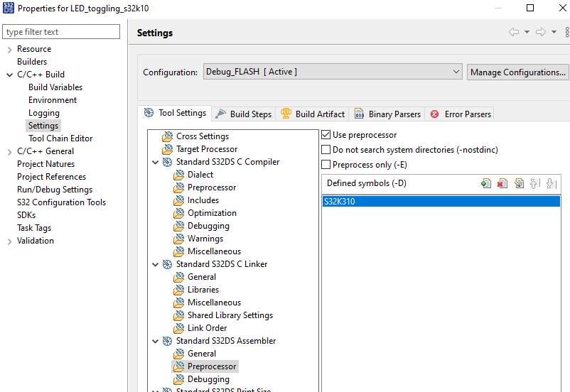Collapse Standard S32DS Assembler node
This screenshot has width=570, height=392.
click(155, 341)
